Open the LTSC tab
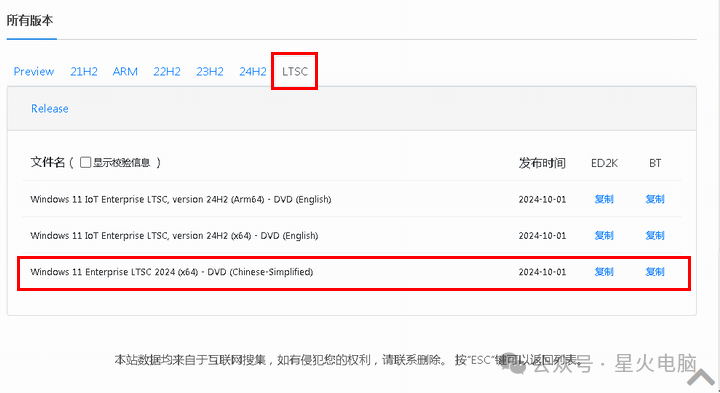Screen dimensions: 720x393 295,72
